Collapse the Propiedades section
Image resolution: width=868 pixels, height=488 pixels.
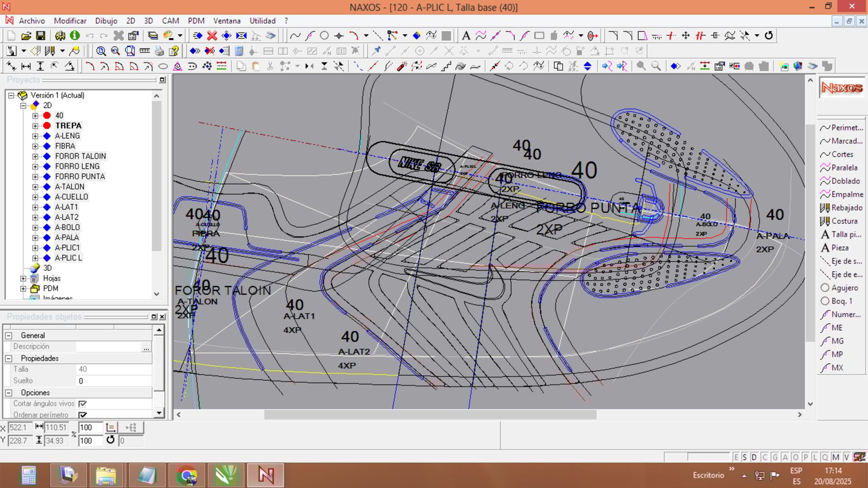(x=9, y=358)
